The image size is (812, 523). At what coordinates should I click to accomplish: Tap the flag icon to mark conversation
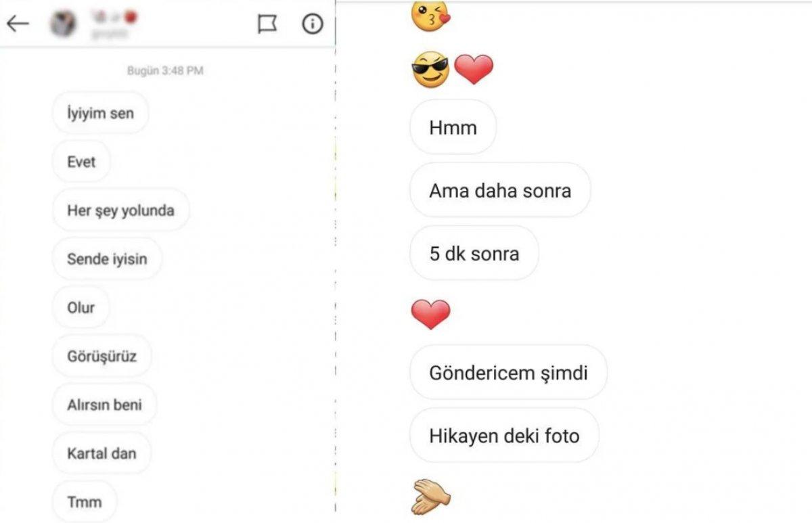point(268,24)
